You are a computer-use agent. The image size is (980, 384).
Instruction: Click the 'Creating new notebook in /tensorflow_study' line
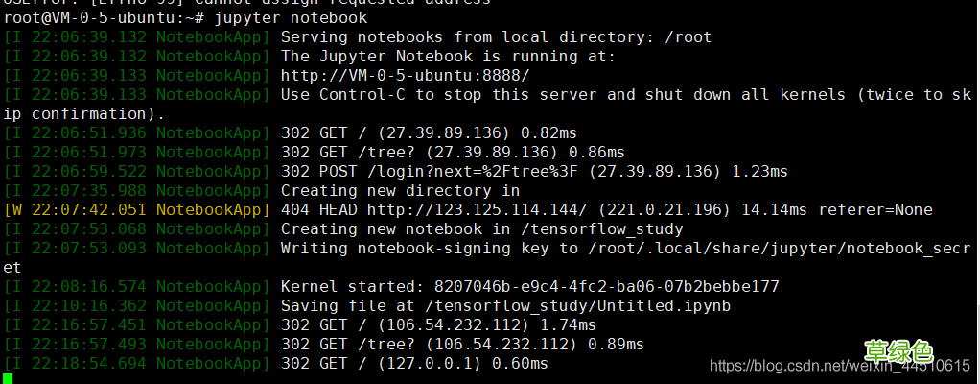[x=481, y=228]
